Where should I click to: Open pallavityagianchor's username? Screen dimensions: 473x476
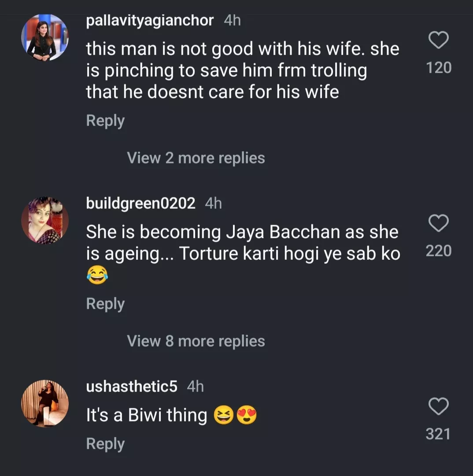pos(150,20)
